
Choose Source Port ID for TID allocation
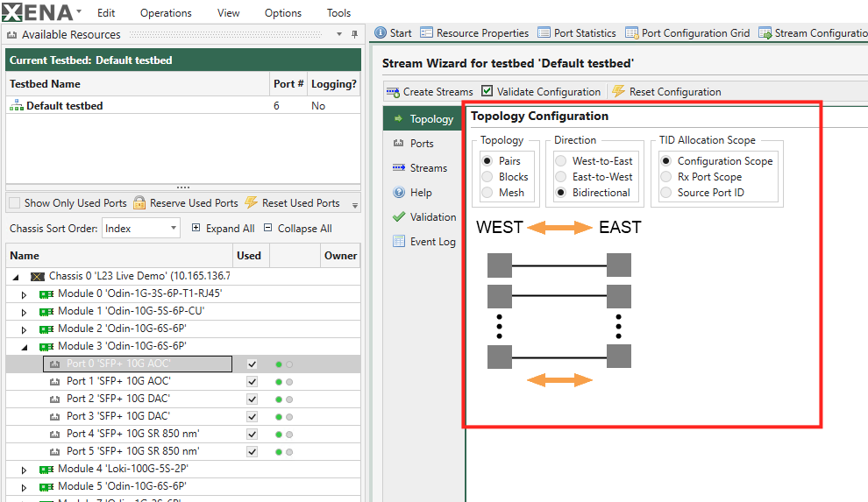pyautogui.click(x=666, y=193)
